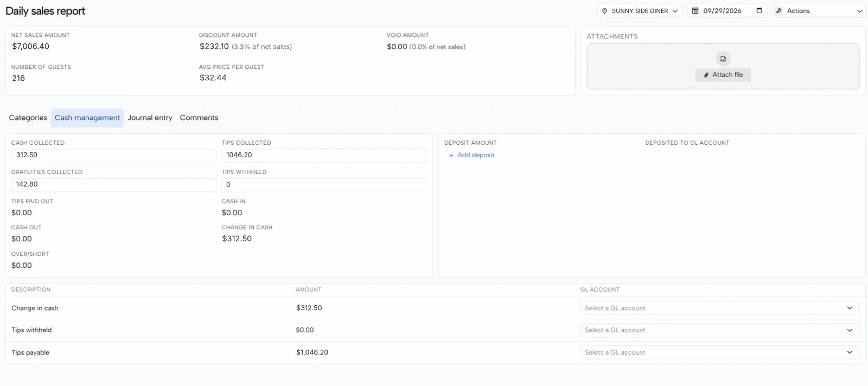Select a GL account for Tips payable
Viewport: 868px width, 386px height.
pyautogui.click(x=719, y=352)
